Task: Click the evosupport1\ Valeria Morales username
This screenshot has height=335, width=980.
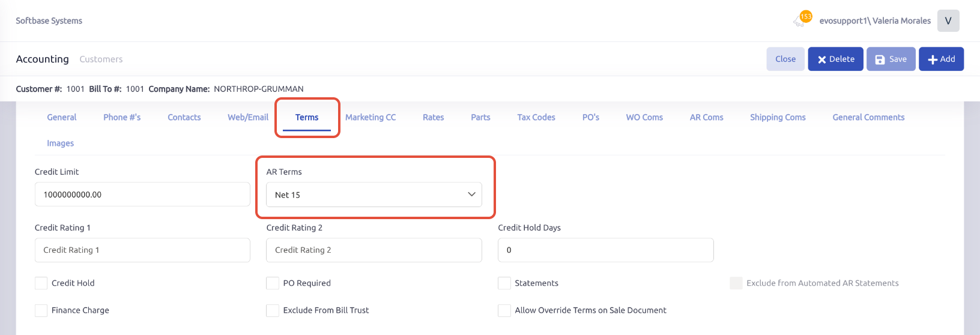Action: coord(875,20)
